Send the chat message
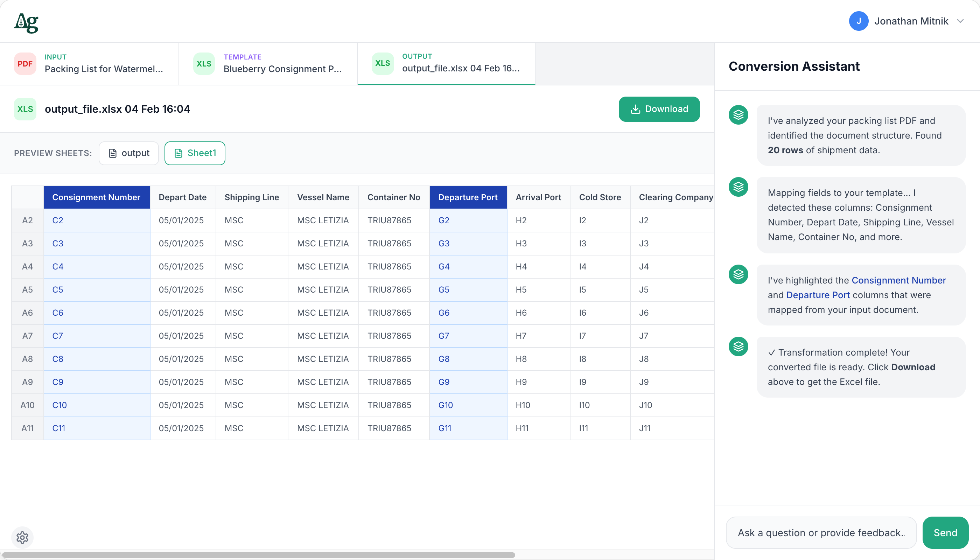Screen dimensions: 980x560 pyautogui.click(x=945, y=533)
